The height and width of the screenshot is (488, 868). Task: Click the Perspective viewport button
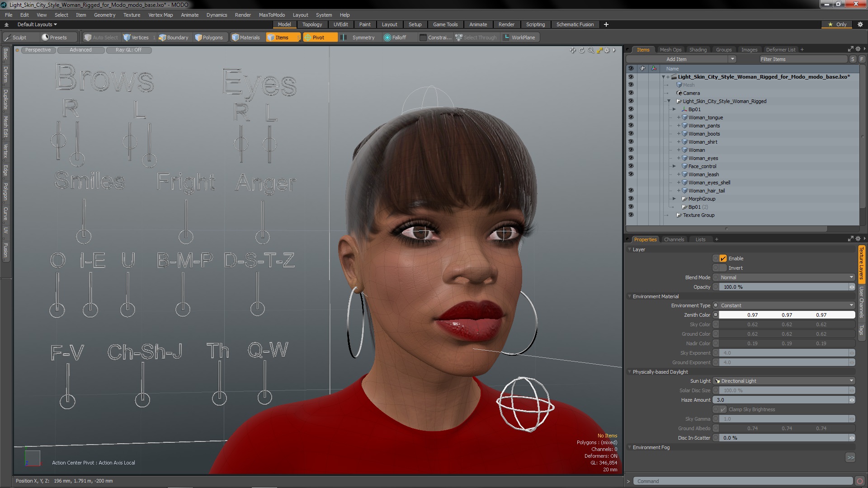pos(38,50)
